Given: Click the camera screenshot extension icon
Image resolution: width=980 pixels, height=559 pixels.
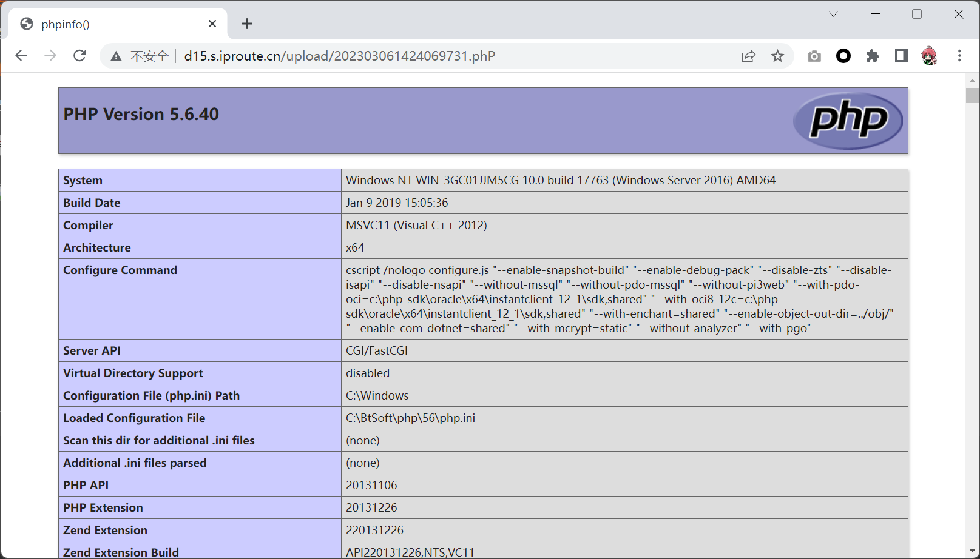Looking at the screenshot, I should point(814,56).
